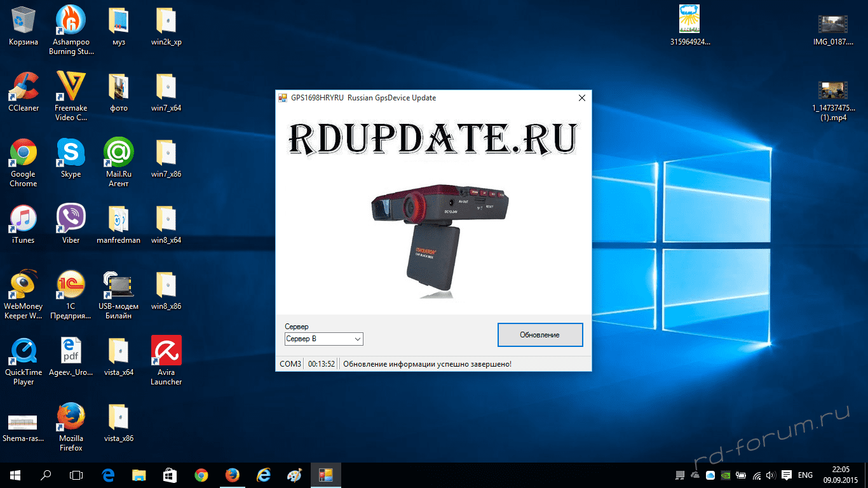This screenshot has height=488, width=868.
Task: Open the IMG_0187 video thumbnail
Action: coord(833,24)
